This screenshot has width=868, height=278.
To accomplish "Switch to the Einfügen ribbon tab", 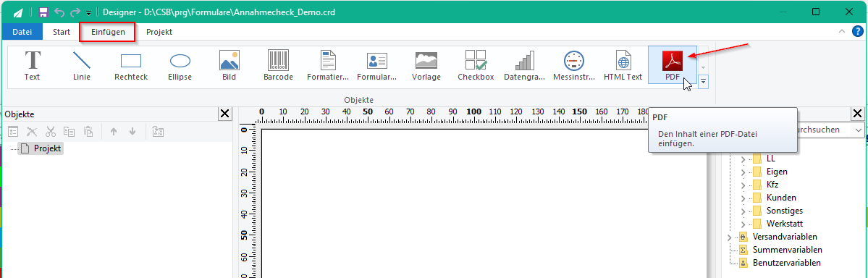I will tap(108, 32).
